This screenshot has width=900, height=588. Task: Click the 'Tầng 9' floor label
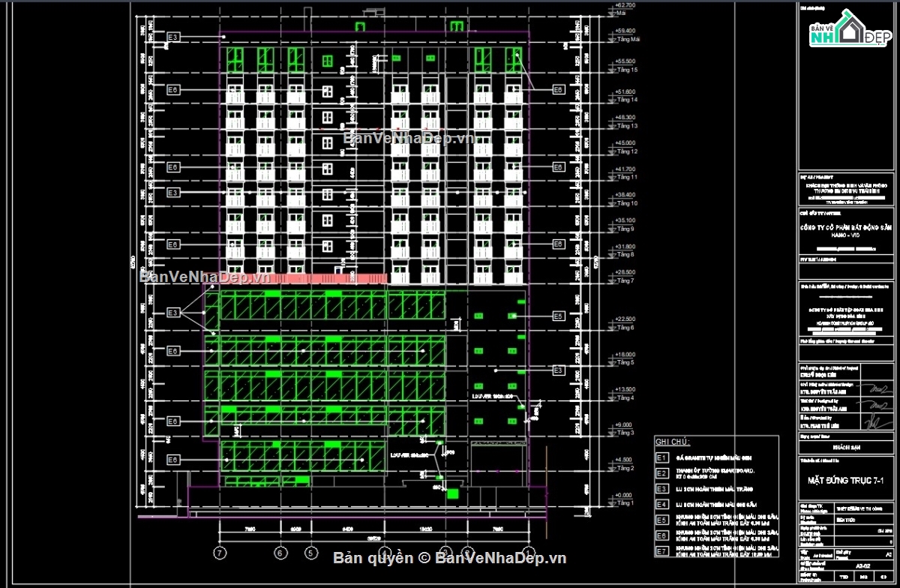(625, 229)
